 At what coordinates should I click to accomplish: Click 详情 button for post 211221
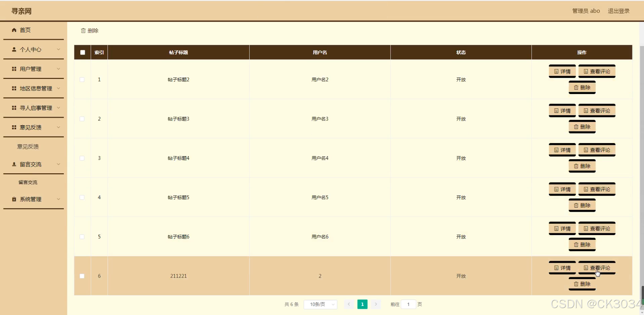[x=562, y=268]
